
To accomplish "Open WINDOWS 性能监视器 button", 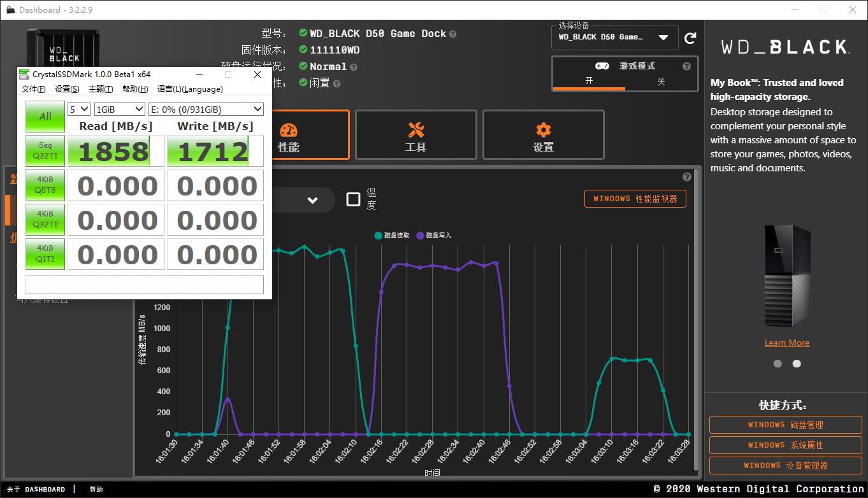I will [635, 199].
